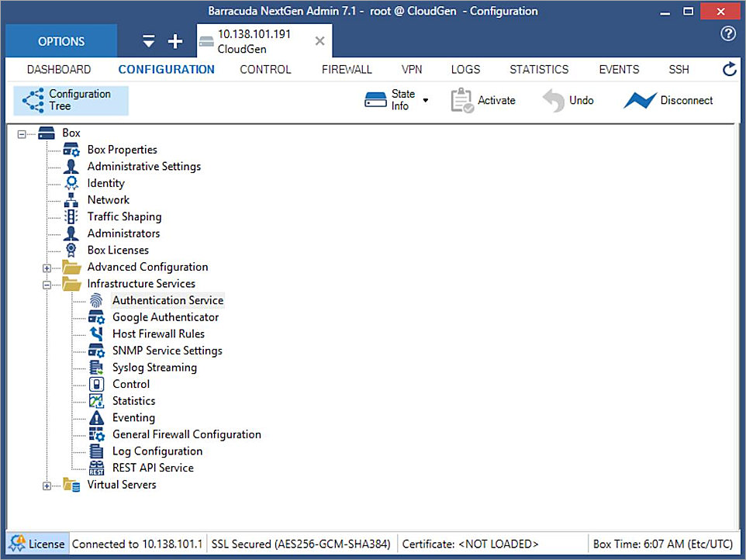Click the Box Licenses key icon
746x560 pixels.
coord(71,250)
